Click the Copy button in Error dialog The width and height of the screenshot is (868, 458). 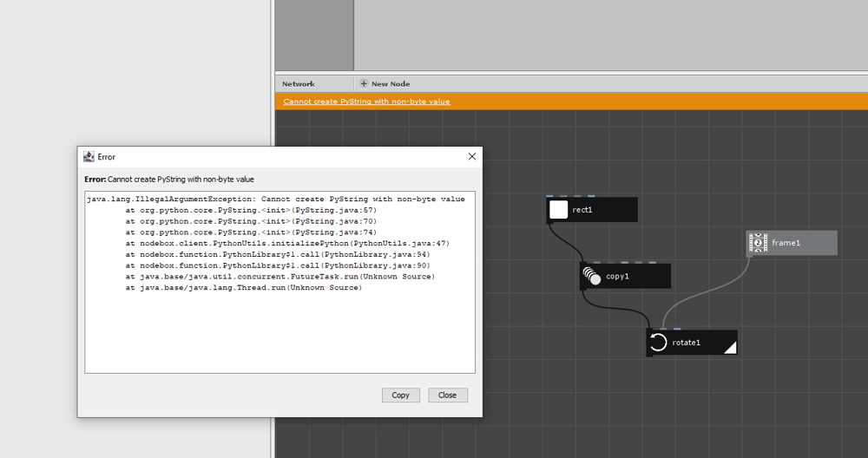[400, 395]
